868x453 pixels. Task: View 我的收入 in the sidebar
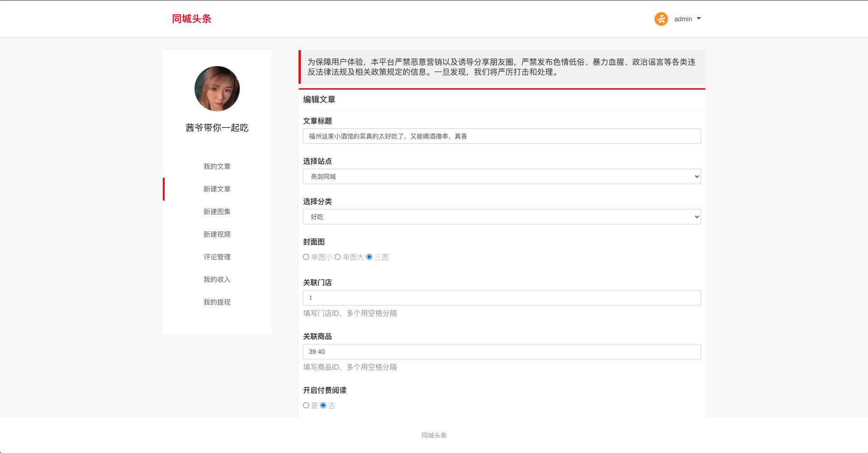pos(217,280)
